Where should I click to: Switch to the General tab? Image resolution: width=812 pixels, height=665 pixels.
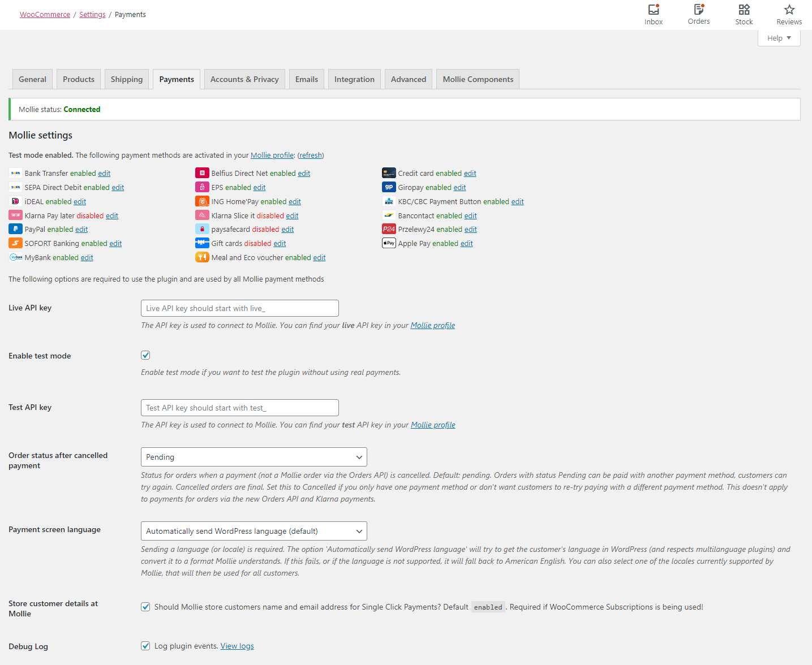[x=32, y=79]
